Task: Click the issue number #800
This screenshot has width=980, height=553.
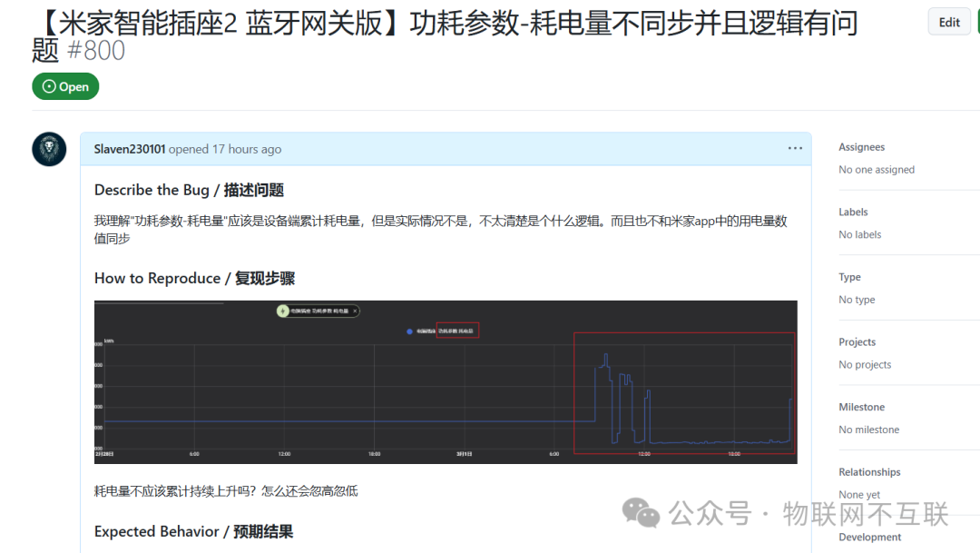Action: pos(96,51)
